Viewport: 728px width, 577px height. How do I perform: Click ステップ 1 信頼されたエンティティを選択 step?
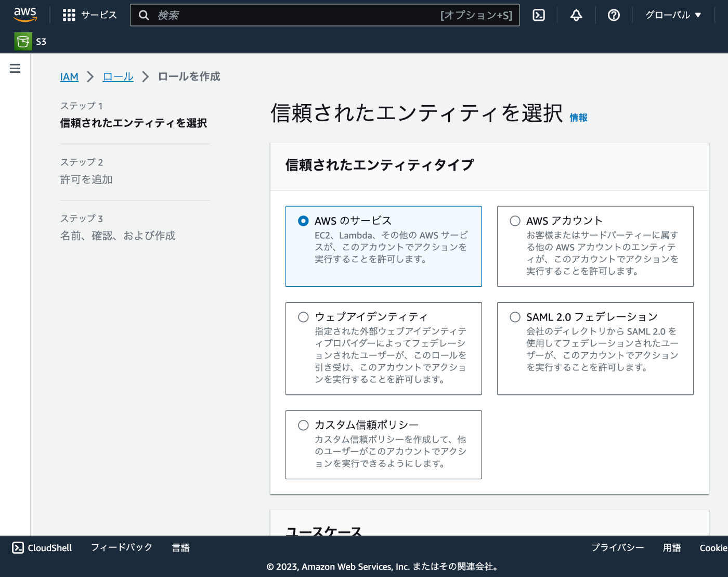(x=134, y=115)
